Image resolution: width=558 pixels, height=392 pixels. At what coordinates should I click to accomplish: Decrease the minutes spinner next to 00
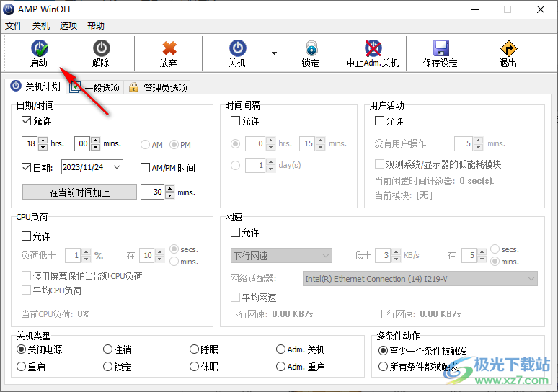pos(95,147)
